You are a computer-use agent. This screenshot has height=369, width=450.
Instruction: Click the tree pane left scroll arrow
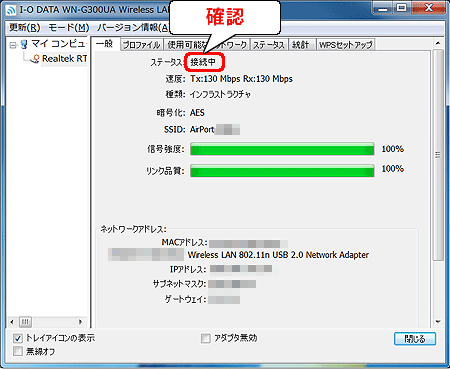click(x=12, y=322)
